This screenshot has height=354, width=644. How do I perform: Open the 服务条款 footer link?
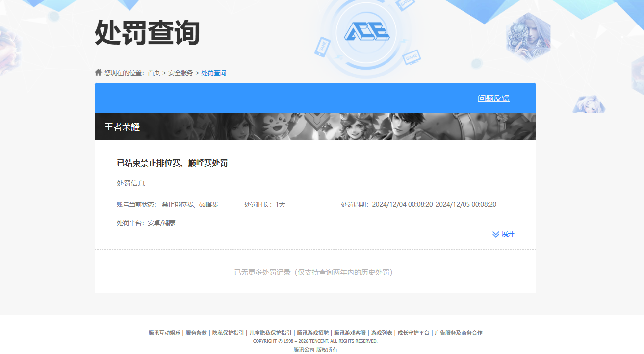pos(196,333)
